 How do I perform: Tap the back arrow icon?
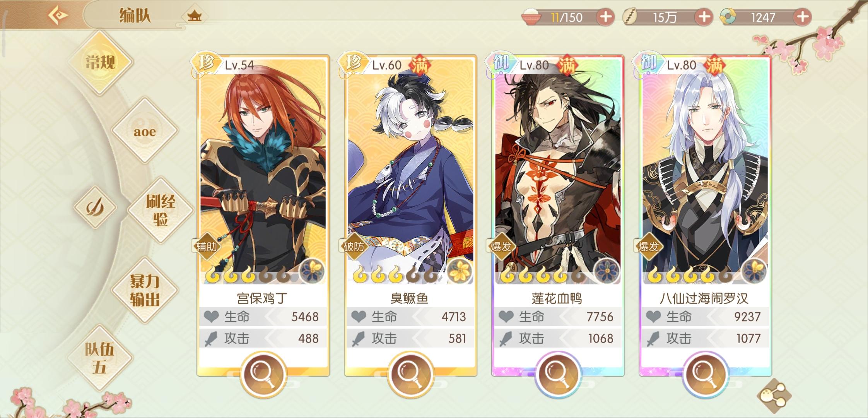point(57,16)
